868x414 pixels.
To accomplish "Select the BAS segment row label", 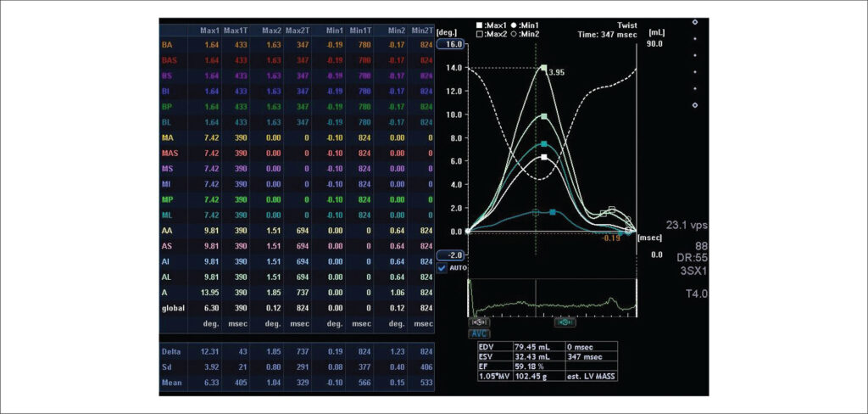I will coord(169,59).
